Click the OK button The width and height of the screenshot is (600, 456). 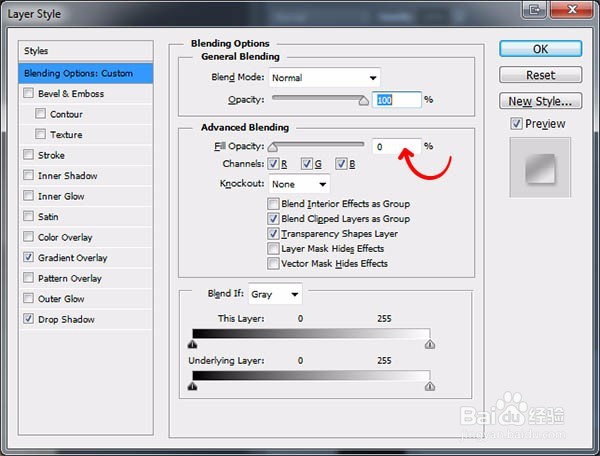click(x=540, y=49)
